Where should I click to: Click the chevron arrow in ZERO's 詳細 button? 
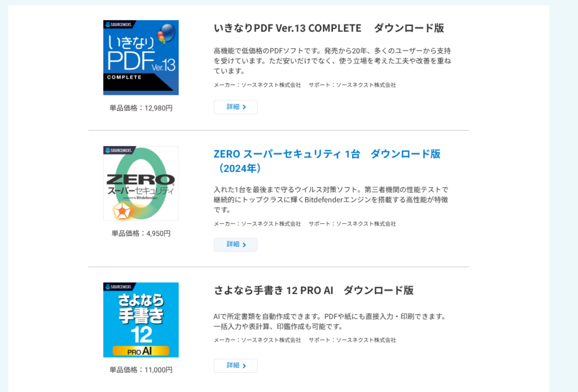pyautogui.click(x=244, y=245)
